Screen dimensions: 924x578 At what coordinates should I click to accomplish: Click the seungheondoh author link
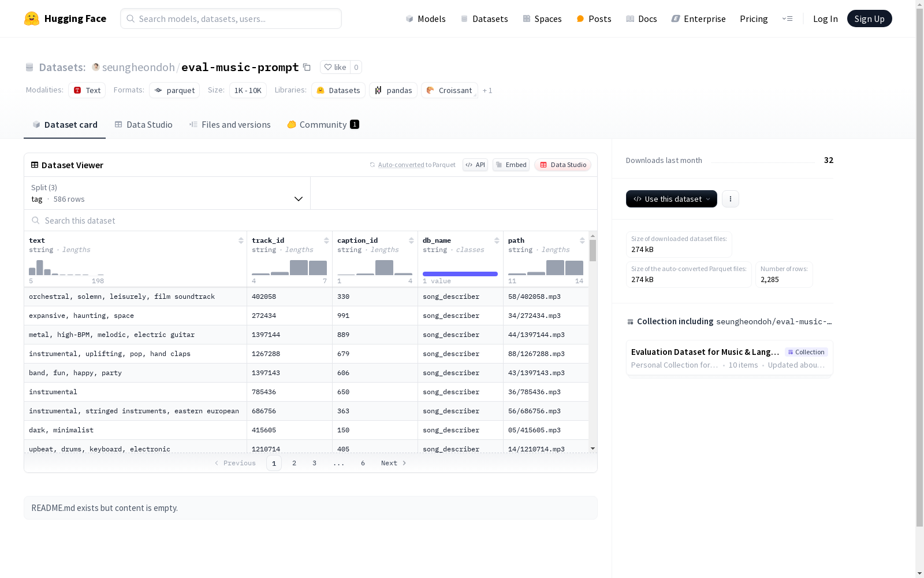[139, 67]
